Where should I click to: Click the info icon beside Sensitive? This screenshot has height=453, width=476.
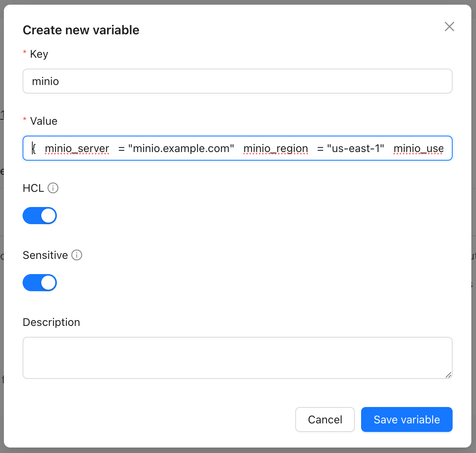pos(77,255)
